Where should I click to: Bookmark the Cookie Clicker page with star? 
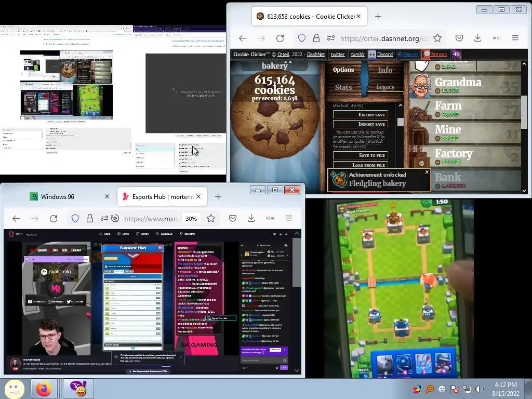[x=437, y=38]
